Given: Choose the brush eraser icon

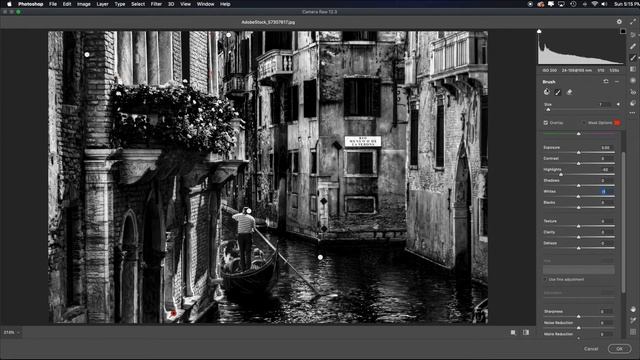Looking at the screenshot, I should click(x=569, y=92).
